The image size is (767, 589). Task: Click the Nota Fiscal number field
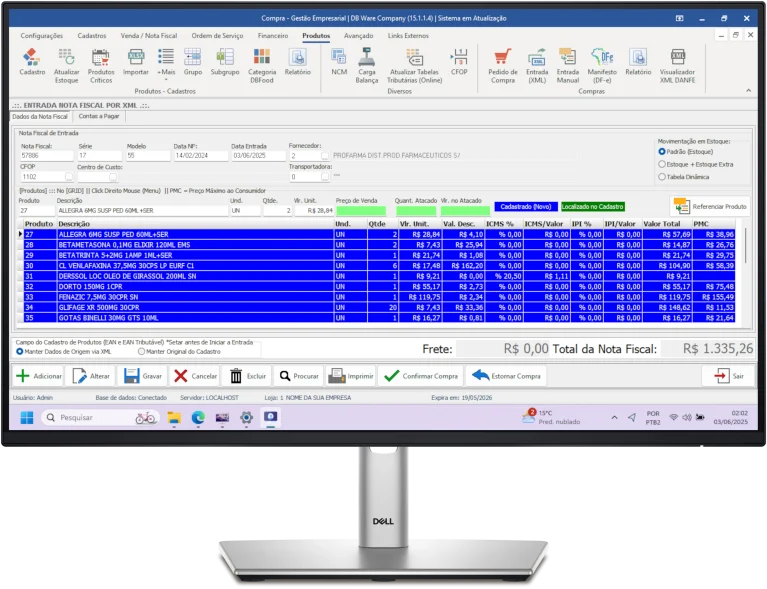pyautogui.click(x=43, y=156)
